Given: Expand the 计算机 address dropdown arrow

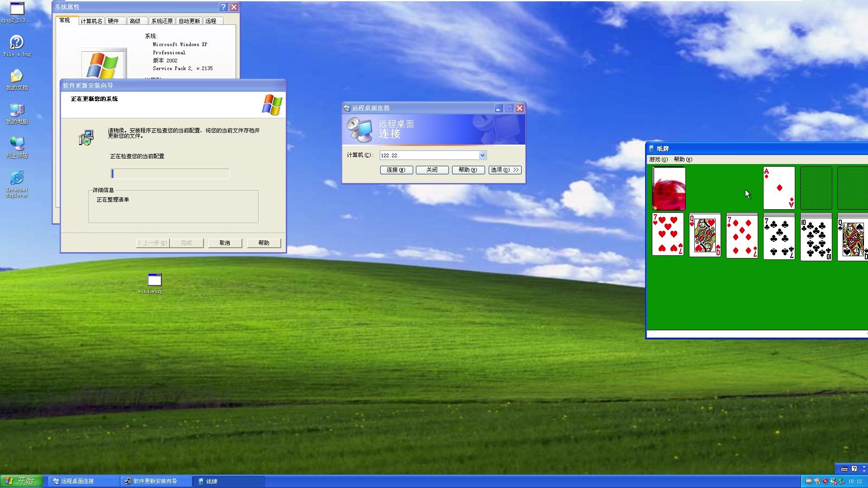Looking at the screenshot, I should (x=482, y=155).
